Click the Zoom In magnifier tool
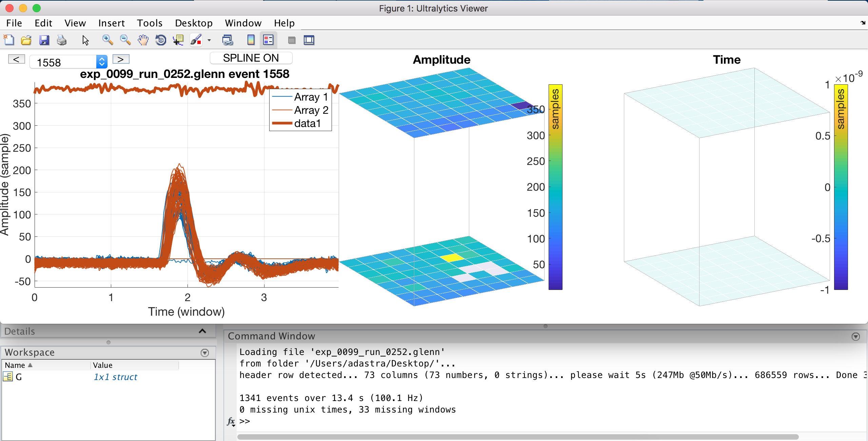This screenshot has width=868, height=441. point(107,40)
